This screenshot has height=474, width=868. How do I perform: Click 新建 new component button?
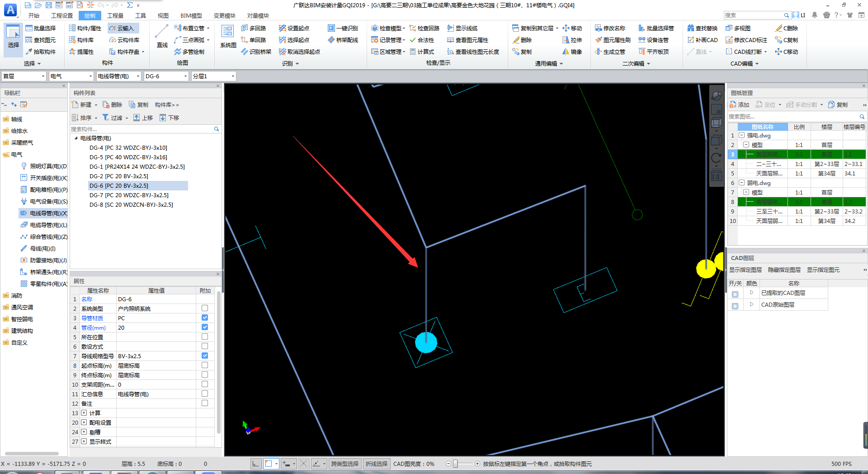click(85, 104)
